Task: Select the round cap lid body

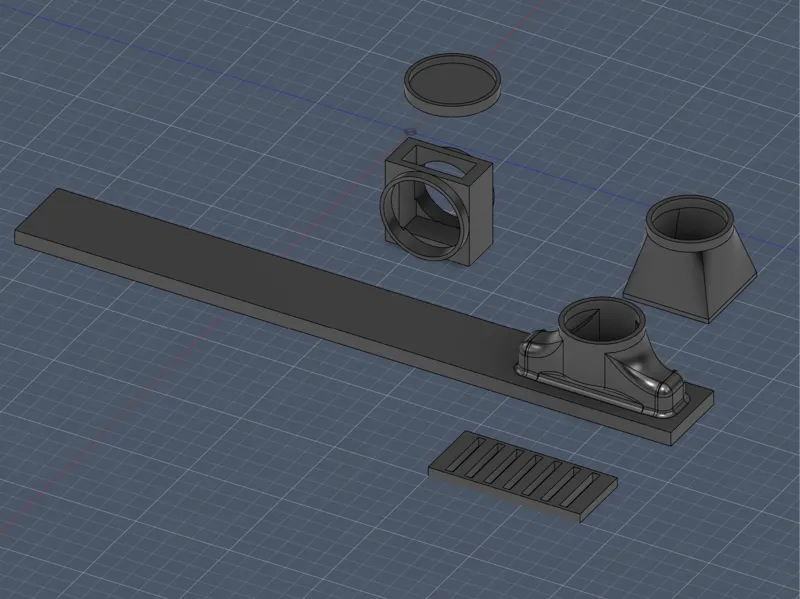Action: [452, 85]
